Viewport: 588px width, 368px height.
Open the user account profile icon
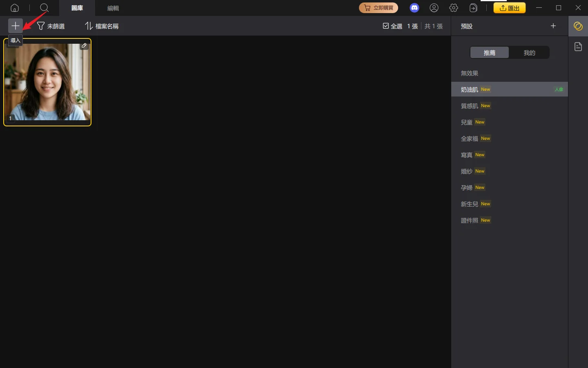434,8
